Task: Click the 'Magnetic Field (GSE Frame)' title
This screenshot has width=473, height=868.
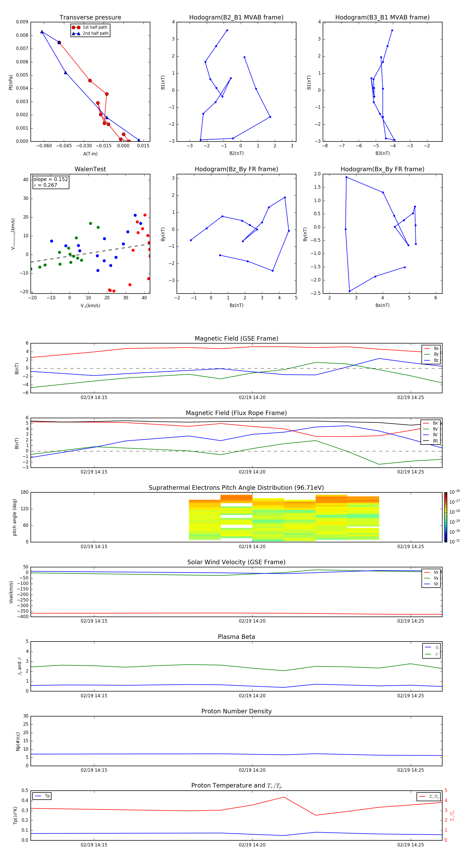Action: click(x=236, y=339)
